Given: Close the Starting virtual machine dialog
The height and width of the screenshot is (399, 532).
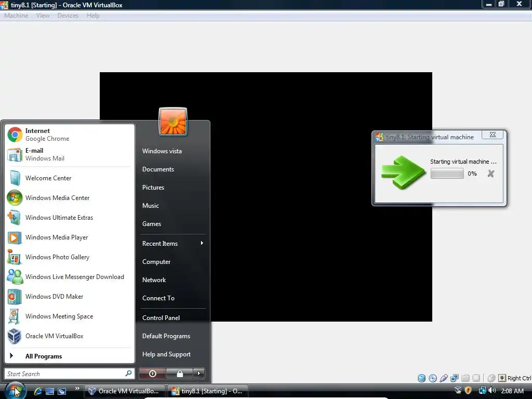Looking at the screenshot, I should point(493,135).
